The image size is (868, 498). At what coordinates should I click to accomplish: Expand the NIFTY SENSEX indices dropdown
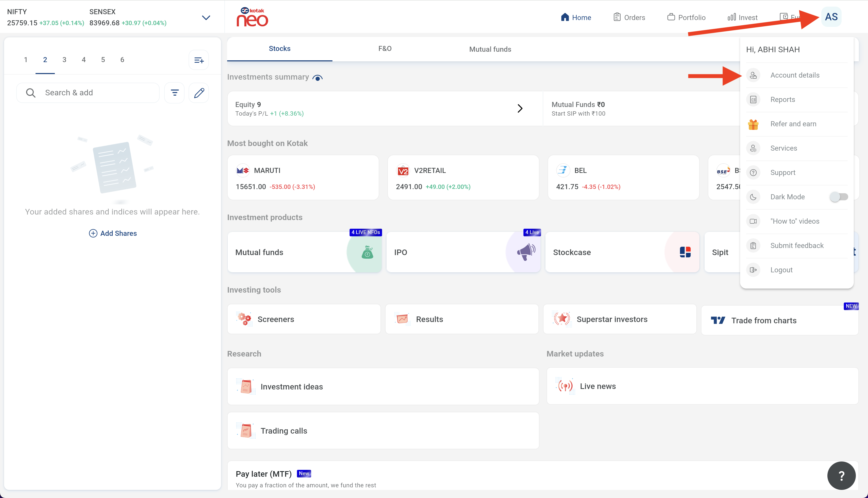pyautogui.click(x=206, y=18)
